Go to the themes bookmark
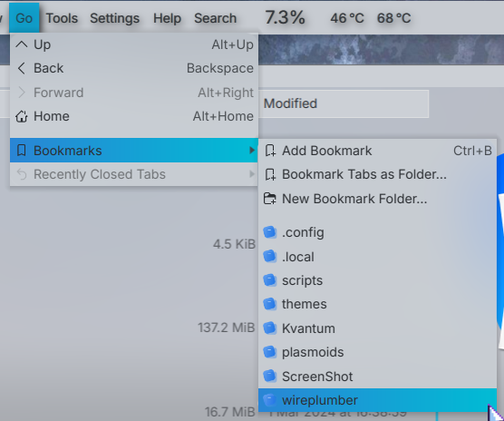Screen dimensions: 504x421 (378, 304)
